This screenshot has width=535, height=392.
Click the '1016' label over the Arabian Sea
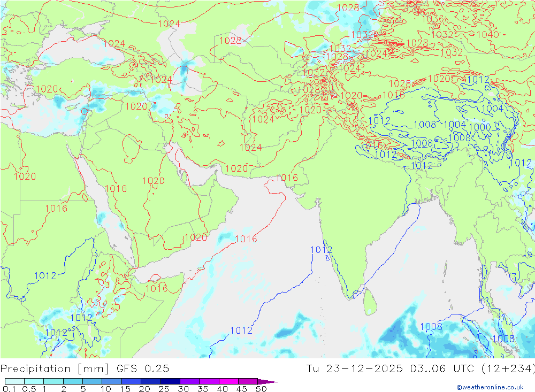(x=246, y=239)
